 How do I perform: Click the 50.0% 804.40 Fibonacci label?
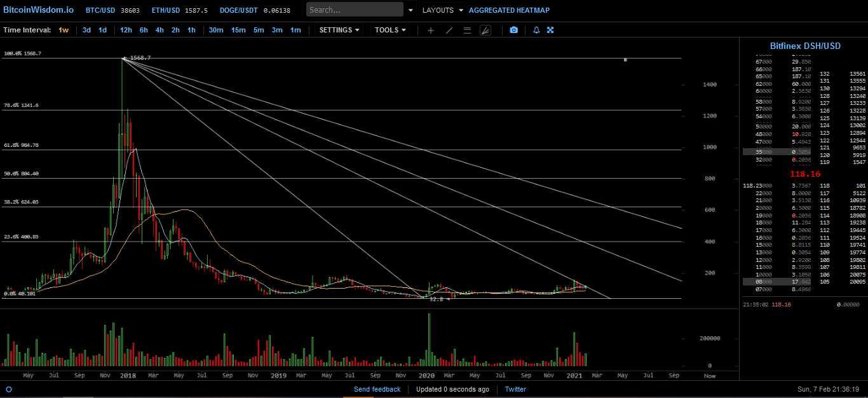point(21,174)
